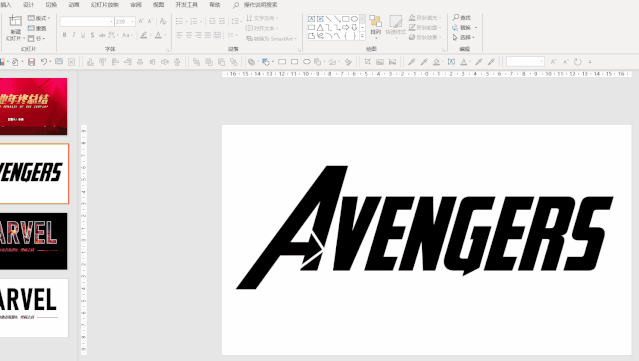Select the text box shape in gallery

click(x=311, y=19)
